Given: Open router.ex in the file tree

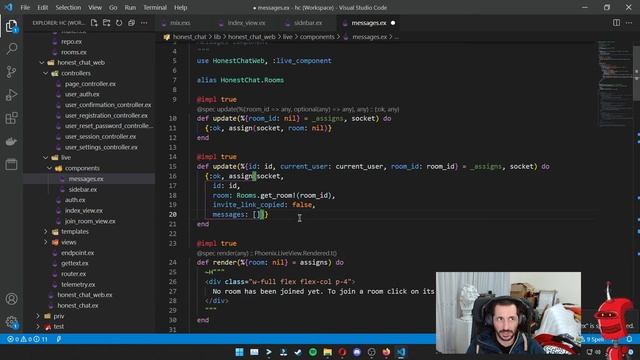Looking at the screenshot, I should pyautogui.click(x=73, y=274).
